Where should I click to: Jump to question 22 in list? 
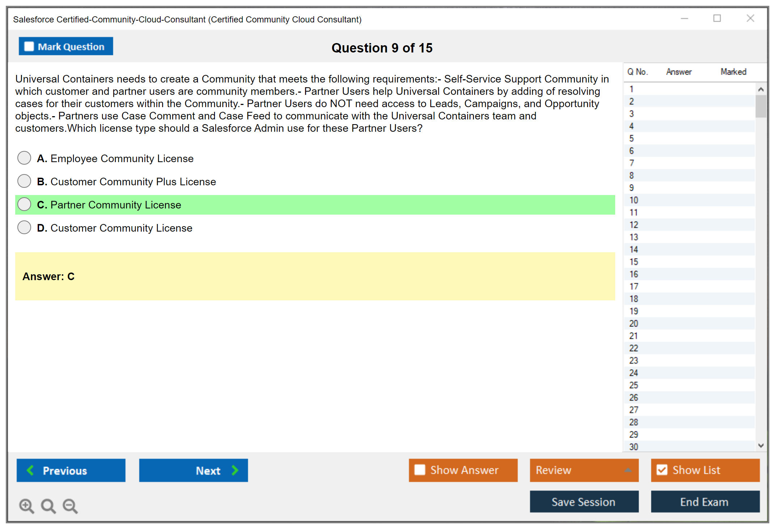[x=634, y=348]
